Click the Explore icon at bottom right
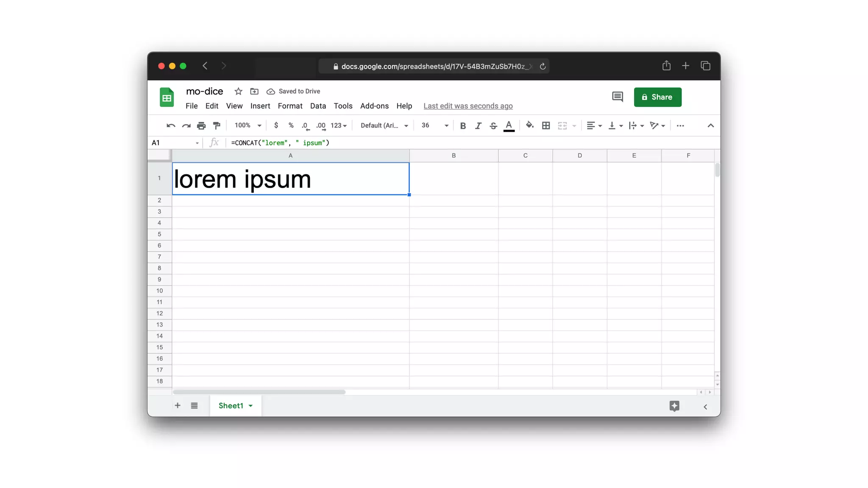Image resolution: width=868 pixels, height=488 pixels. point(674,406)
